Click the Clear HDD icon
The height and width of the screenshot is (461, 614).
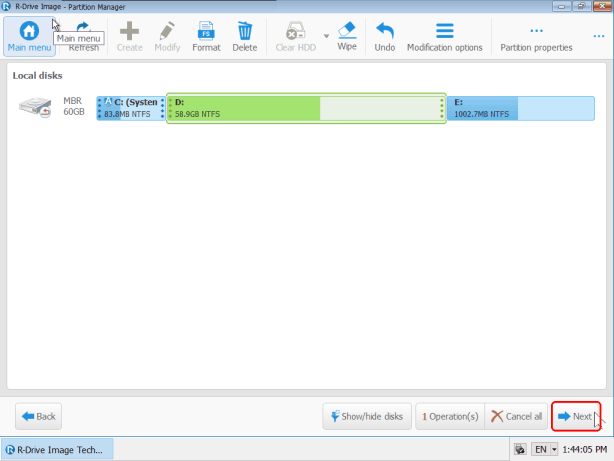(x=295, y=31)
